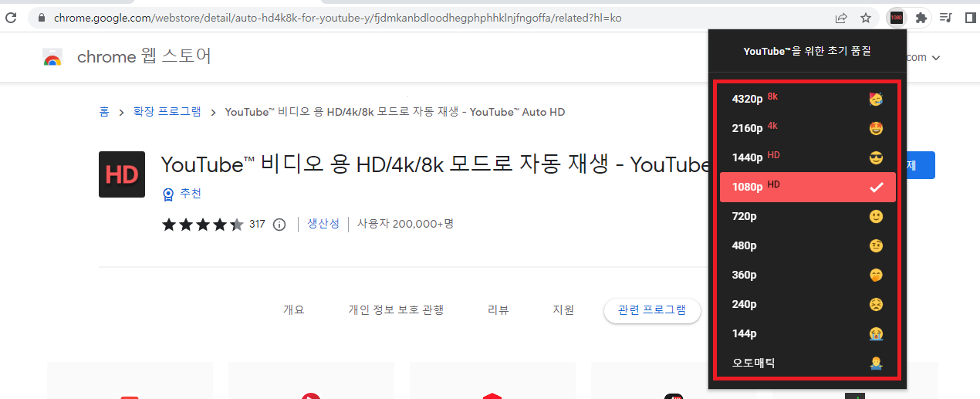980x399 pixels.
Task: Click the blue remove button
Action: 921,165
